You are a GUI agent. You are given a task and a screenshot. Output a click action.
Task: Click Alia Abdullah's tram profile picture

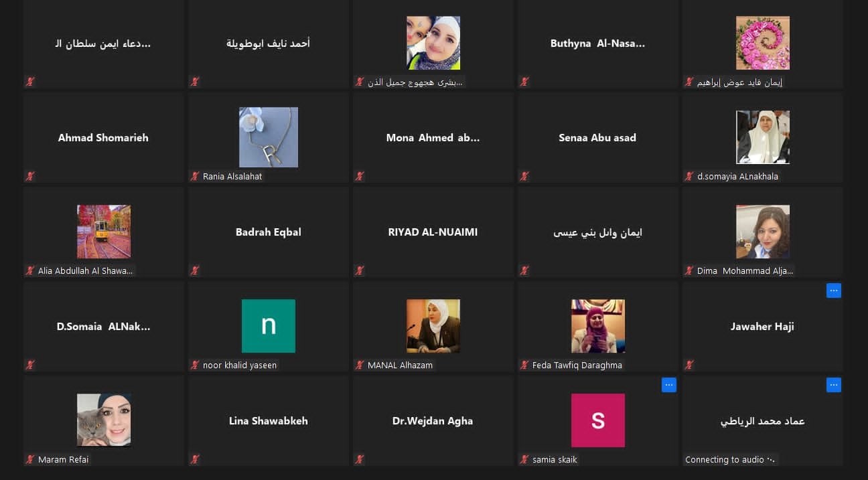coord(104,232)
